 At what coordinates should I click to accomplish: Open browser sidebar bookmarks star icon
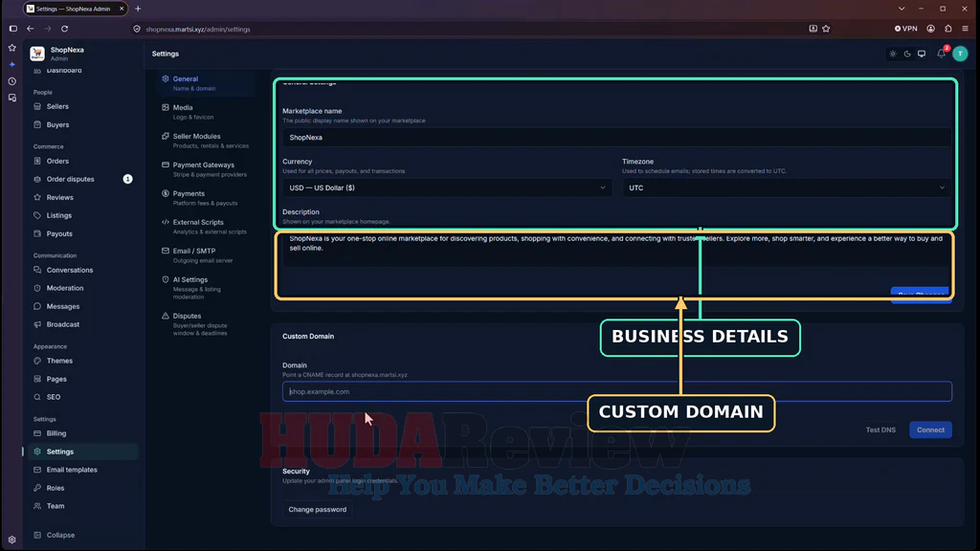tap(11, 48)
